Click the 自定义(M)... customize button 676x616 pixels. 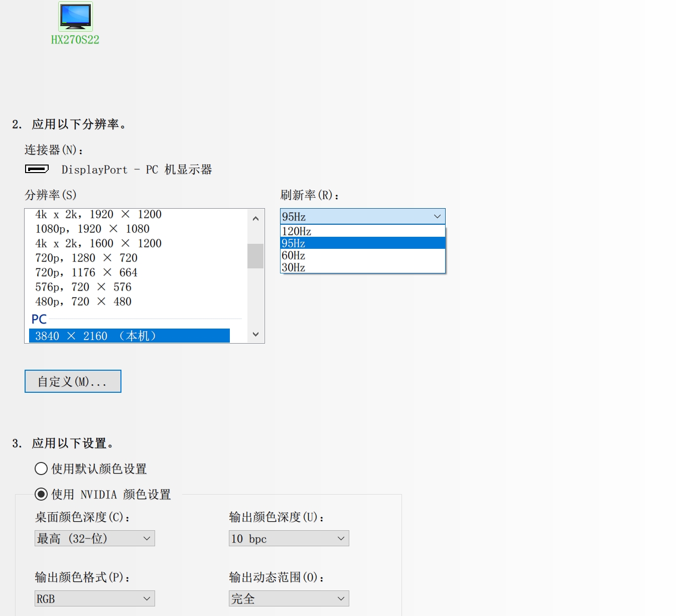click(73, 381)
